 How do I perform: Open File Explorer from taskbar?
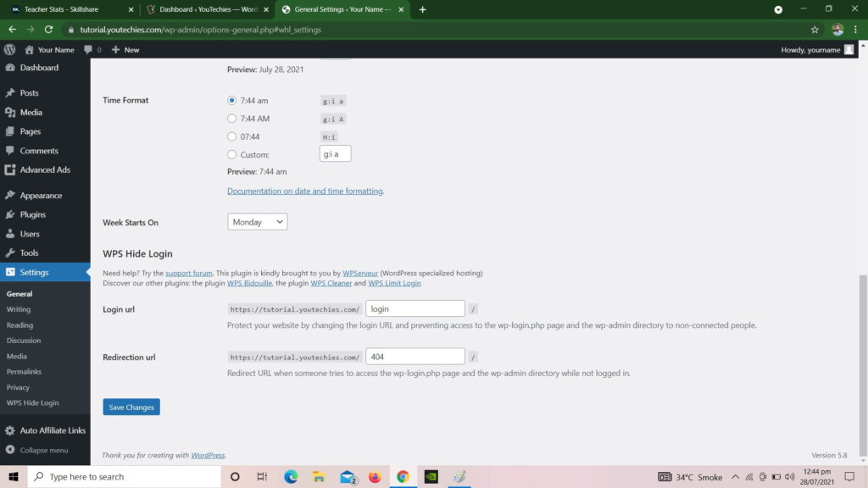click(x=319, y=476)
